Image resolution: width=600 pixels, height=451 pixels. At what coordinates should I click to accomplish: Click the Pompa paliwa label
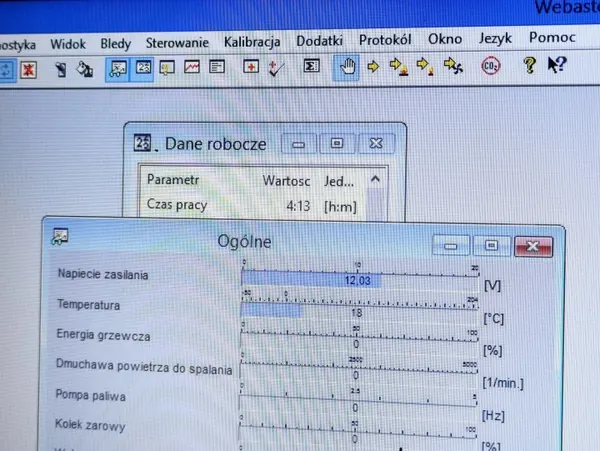point(91,396)
